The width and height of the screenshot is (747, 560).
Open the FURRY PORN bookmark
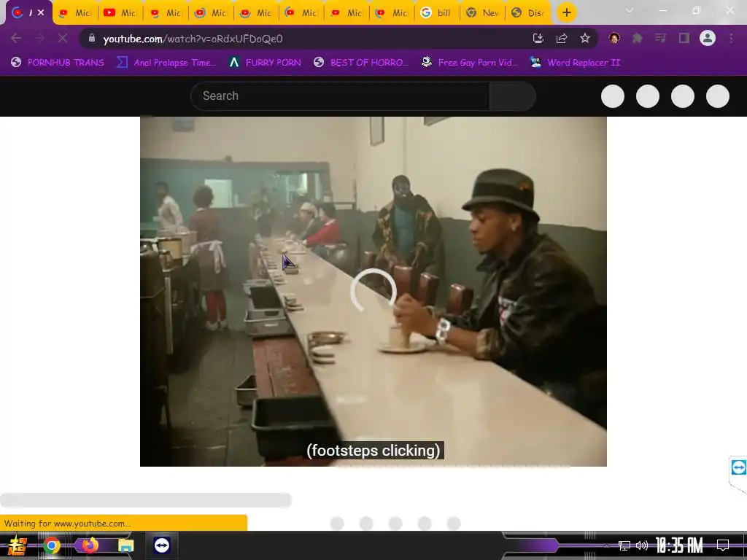pyautogui.click(x=265, y=63)
